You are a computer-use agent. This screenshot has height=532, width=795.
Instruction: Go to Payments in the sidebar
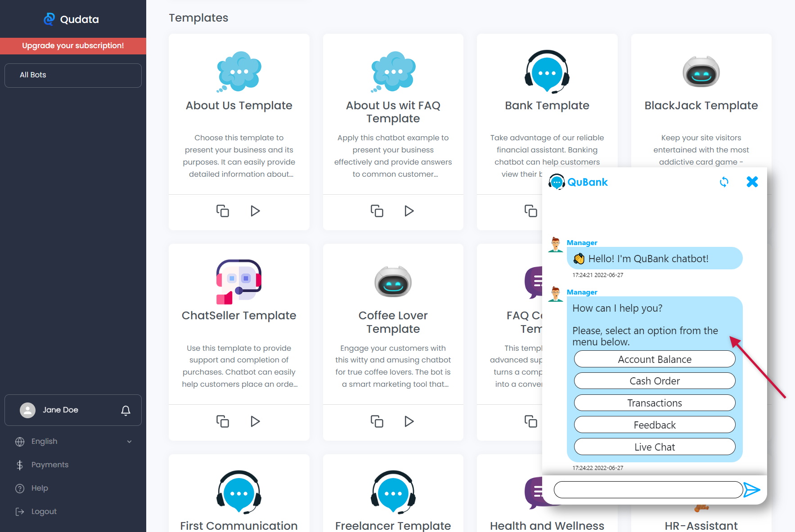[x=49, y=465]
